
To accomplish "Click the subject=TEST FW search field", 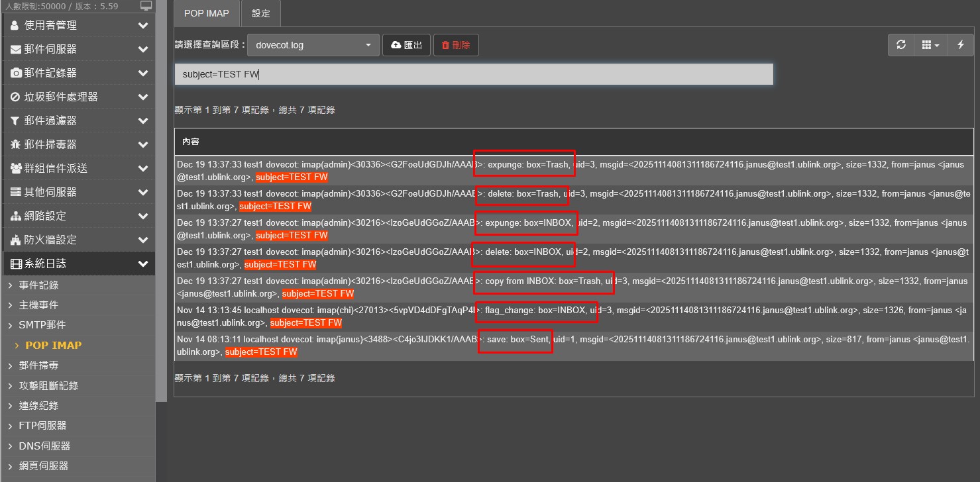I will (x=473, y=74).
